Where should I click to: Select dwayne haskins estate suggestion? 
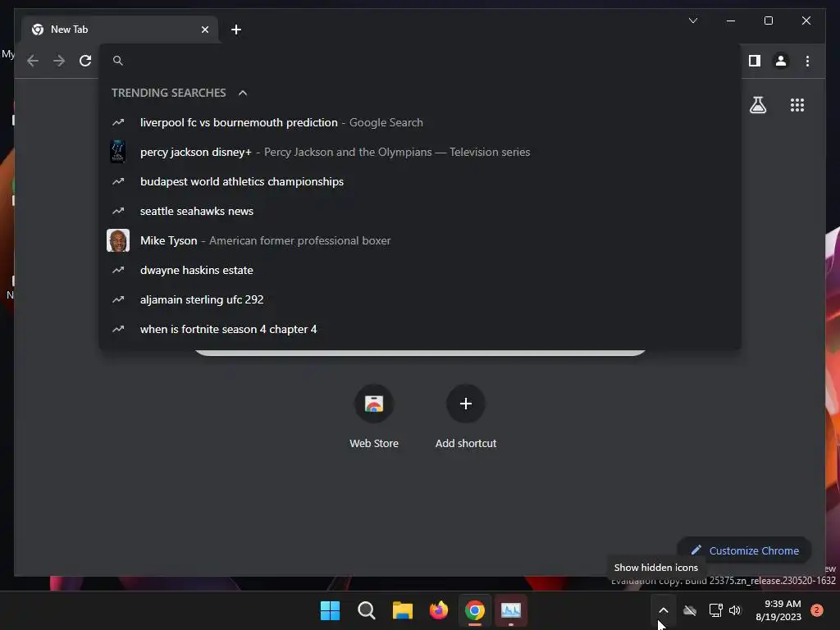click(420, 269)
